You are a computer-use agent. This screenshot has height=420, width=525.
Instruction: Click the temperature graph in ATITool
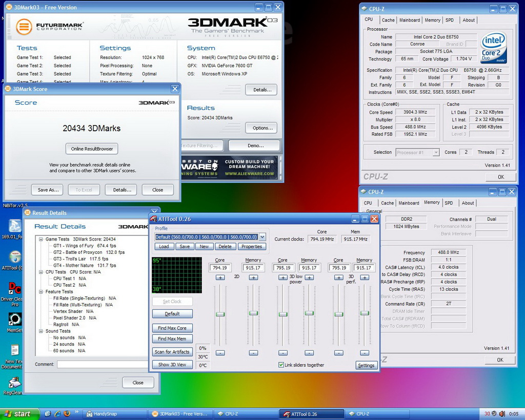(x=177, y=275)
